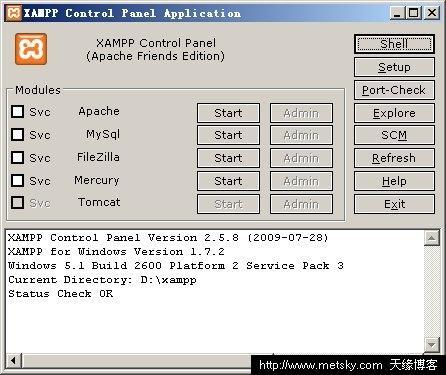Viewport: 446px width, 375px height.
Task: Open Admin for Apache
Action: click(x=301, y=113)
